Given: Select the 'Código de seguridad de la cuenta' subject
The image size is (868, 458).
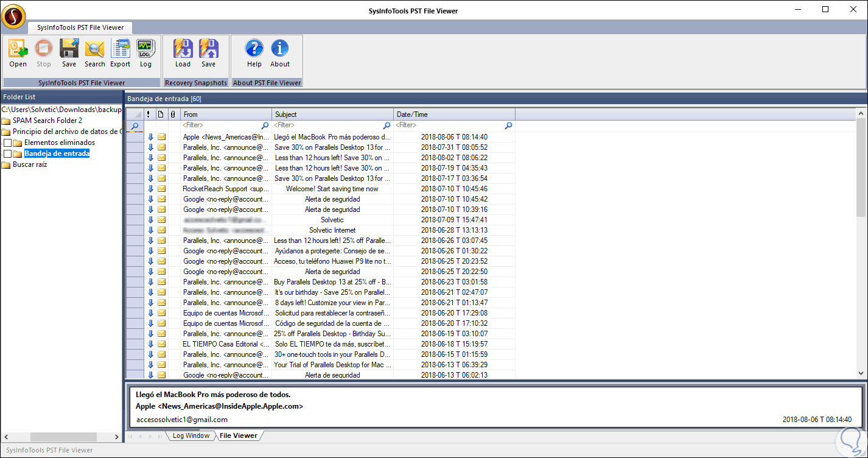Looking at the screenshot, I should click(x=332, y=323).
